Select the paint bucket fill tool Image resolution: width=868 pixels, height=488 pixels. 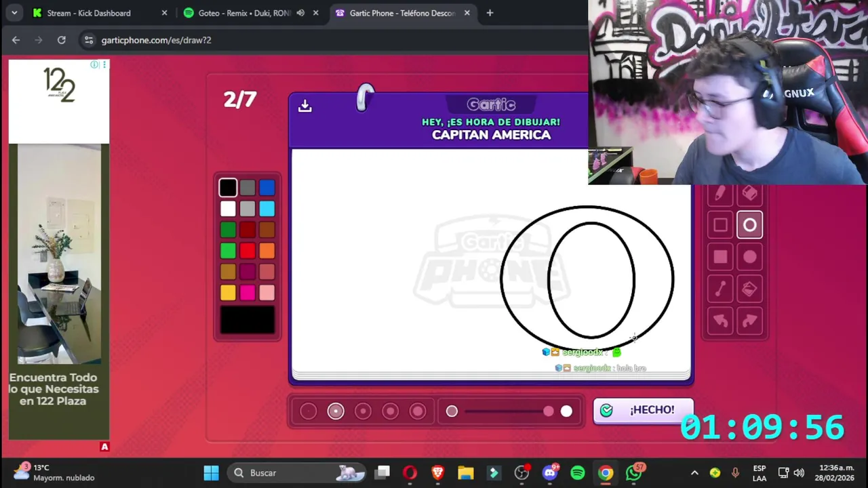[749, 289]
